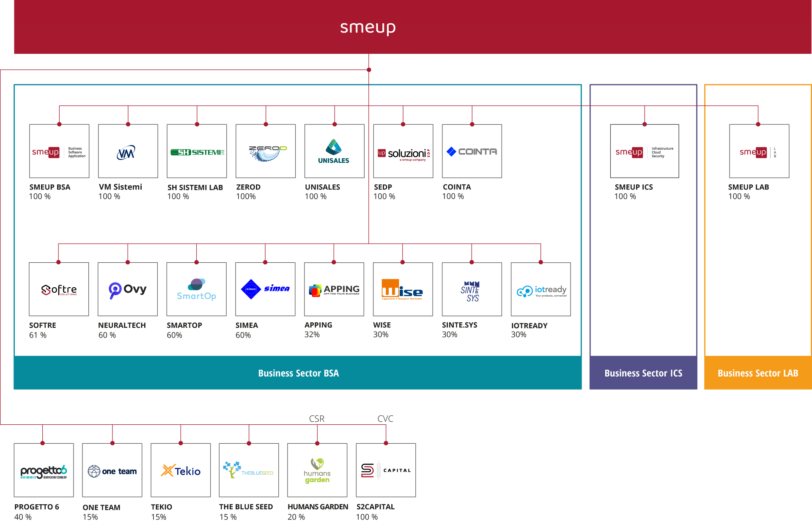Click the ZEROD company name
The height and width of the screenshot is (522, 812).
pyautogui.click(x=248, y=187)
